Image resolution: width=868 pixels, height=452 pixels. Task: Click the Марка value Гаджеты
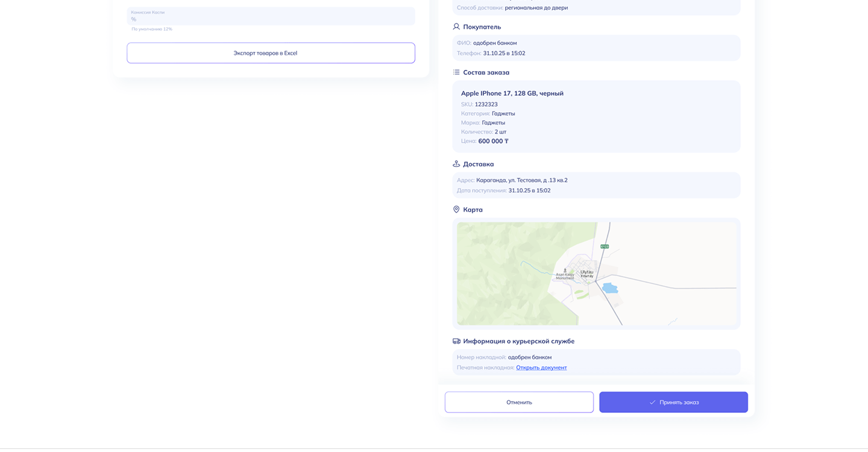pos(494,123)
